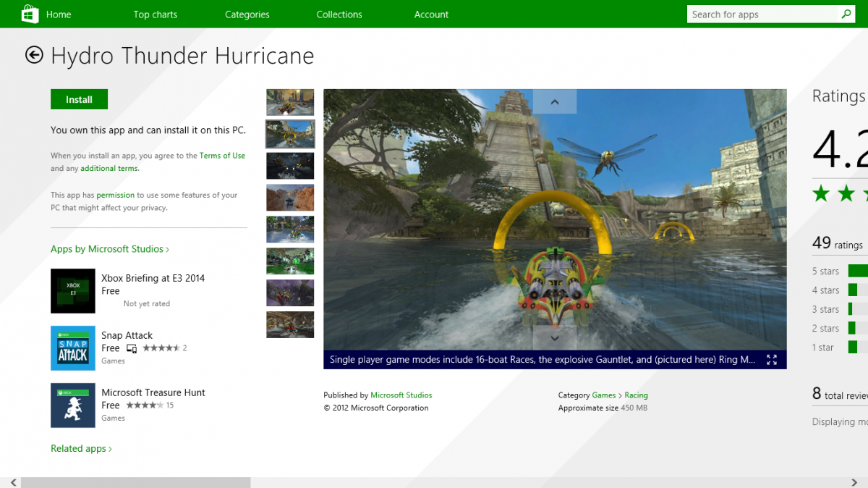Click the Hydro Thunder Hurricane heading

(182, 56)
